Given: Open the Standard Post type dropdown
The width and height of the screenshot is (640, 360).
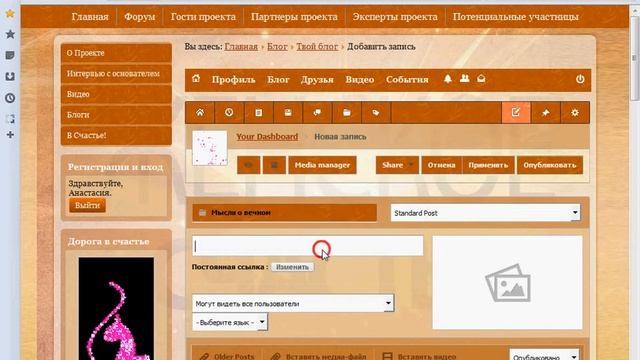Looking at the screenshot, I should click(x=485, y=213).
